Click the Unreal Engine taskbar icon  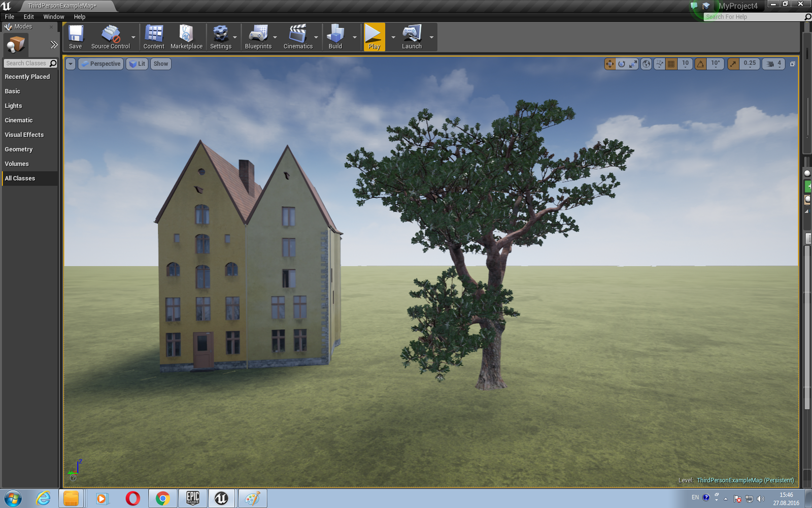point(221,498)
